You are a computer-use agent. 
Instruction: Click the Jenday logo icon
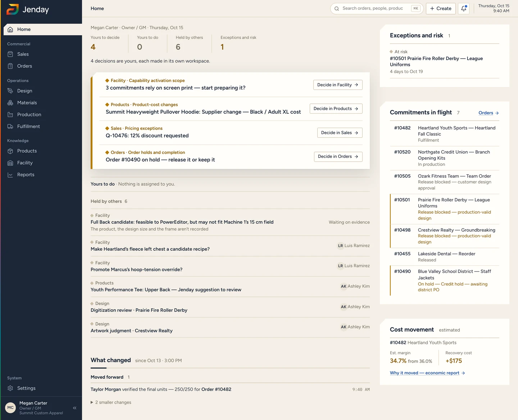[12, 9]
